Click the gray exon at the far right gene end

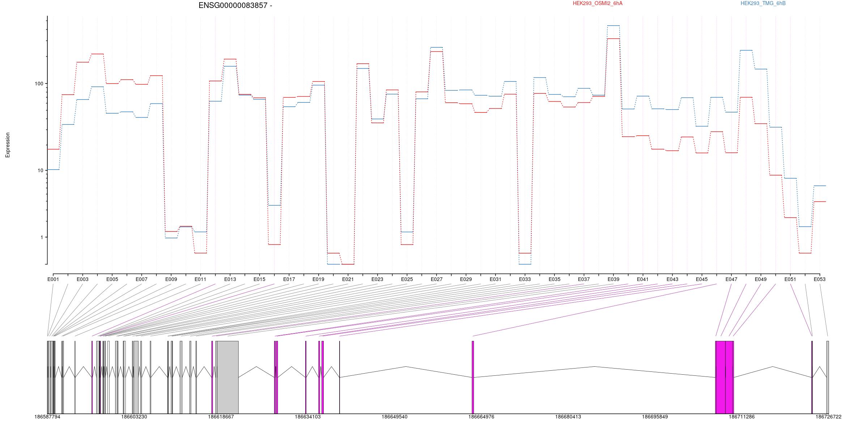[x=827, y=377]
